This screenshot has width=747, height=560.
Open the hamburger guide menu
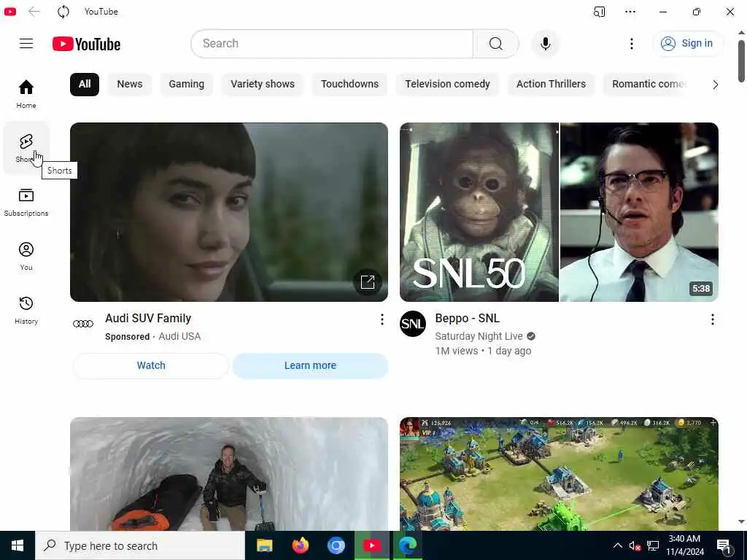coord(26,43)
